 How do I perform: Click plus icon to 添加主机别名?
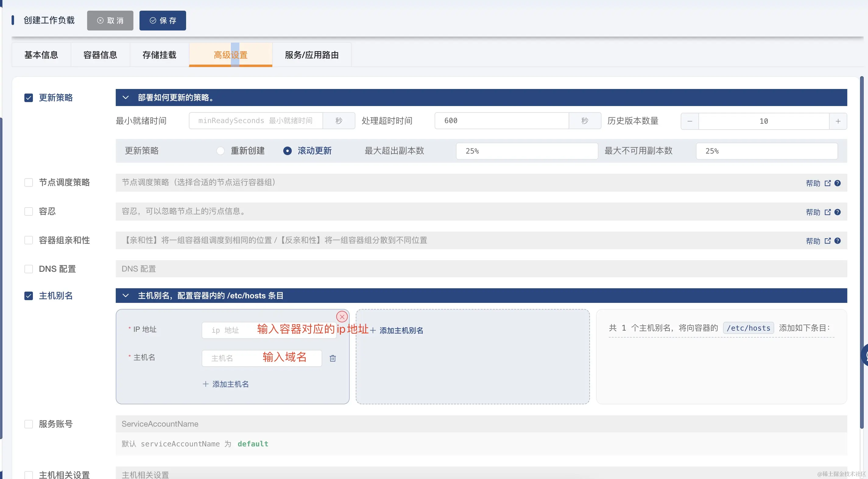click(x=373, y=330)
